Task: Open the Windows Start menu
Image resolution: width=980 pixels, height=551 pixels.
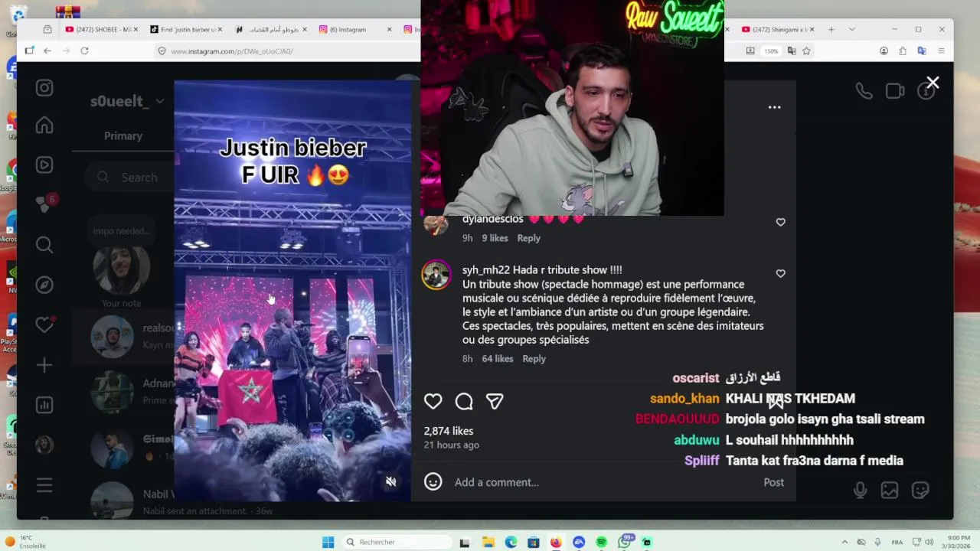Action: (328, 542)
